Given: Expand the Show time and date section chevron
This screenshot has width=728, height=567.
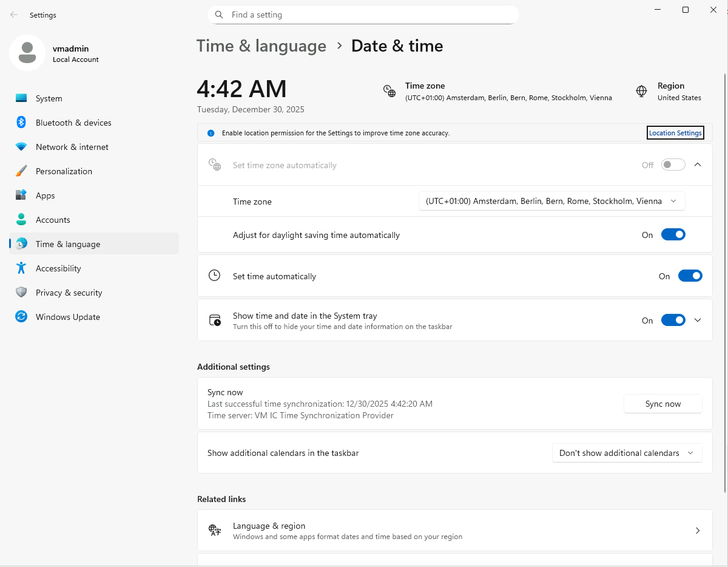Looking at the screenshot, I should point(698,321).
